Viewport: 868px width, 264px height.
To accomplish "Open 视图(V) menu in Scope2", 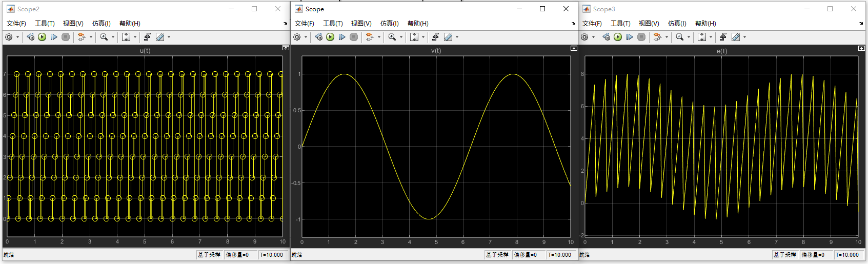I will (x=73, y=24).
